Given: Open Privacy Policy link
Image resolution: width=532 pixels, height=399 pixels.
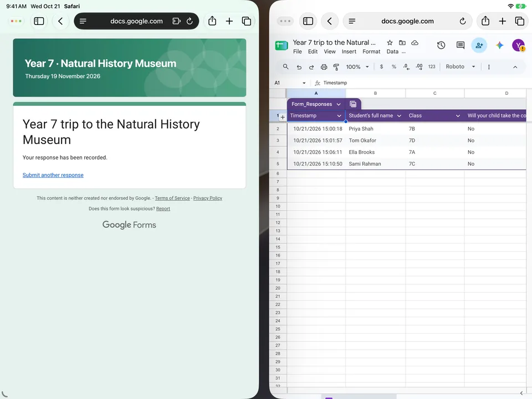Looking at the screenshot, I should pyautogui.click(x=208, y=198).
